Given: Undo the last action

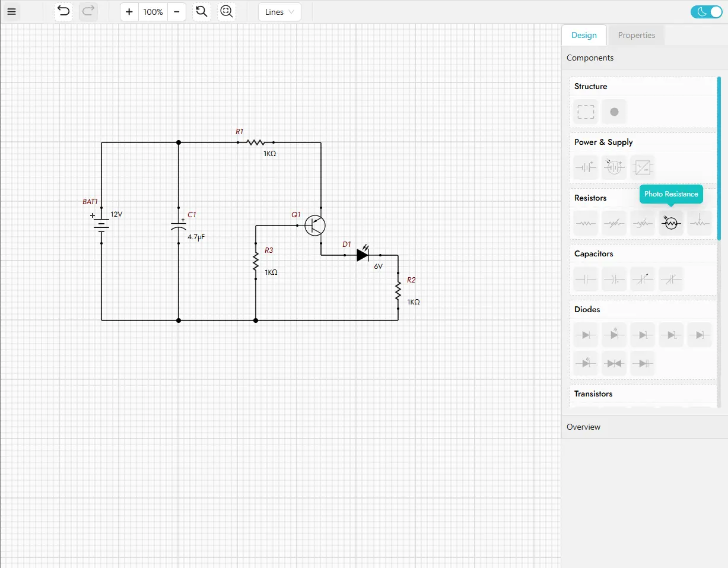Looking at the screenshot, I should pos(63,11).
